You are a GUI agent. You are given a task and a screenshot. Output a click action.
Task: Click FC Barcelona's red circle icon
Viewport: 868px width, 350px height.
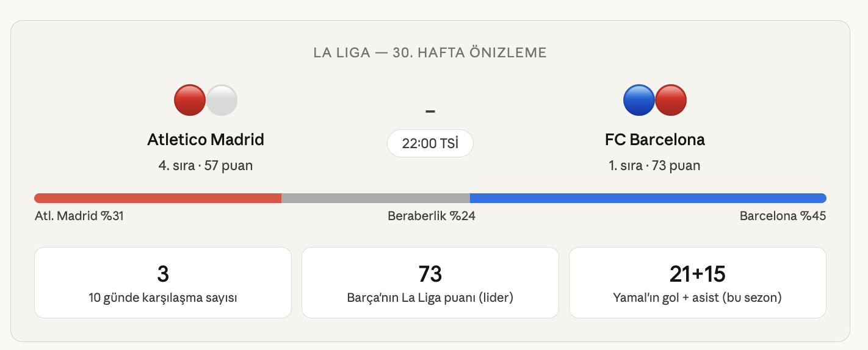coord(671,101)
